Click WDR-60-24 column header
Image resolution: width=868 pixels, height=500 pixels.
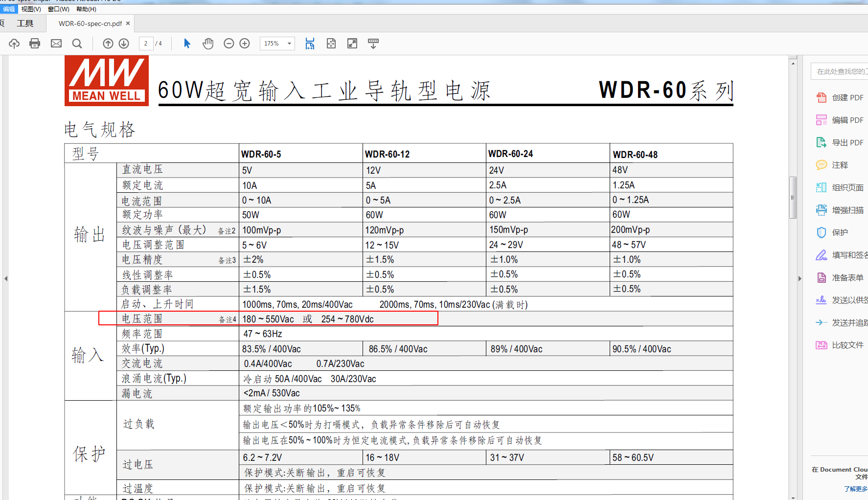(x=511, y=154)
